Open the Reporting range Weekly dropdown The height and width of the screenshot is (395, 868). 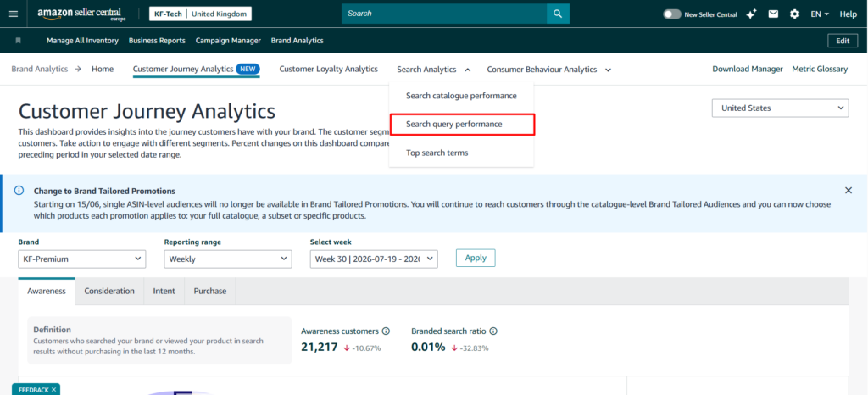[x=228, y=259]
